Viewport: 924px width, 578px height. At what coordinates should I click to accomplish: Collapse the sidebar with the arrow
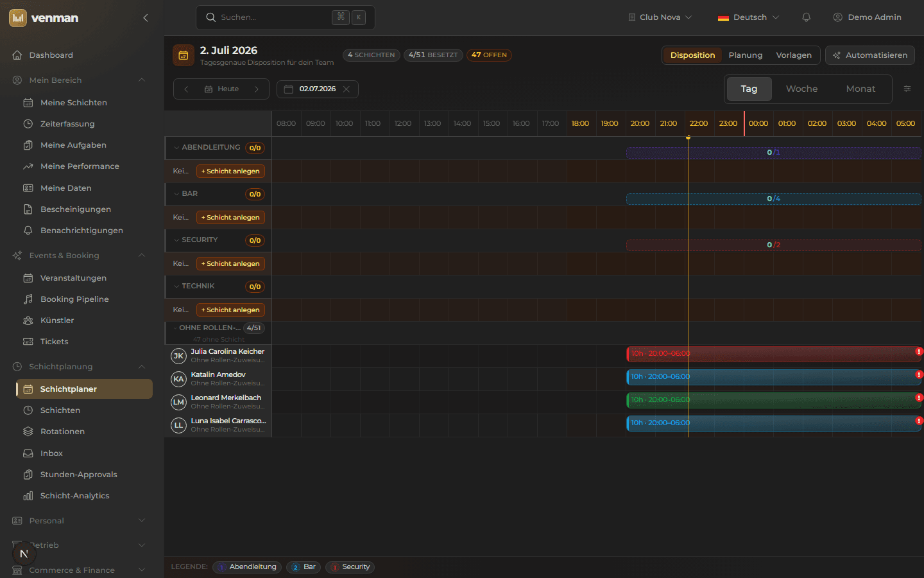[x=146, y=18]
